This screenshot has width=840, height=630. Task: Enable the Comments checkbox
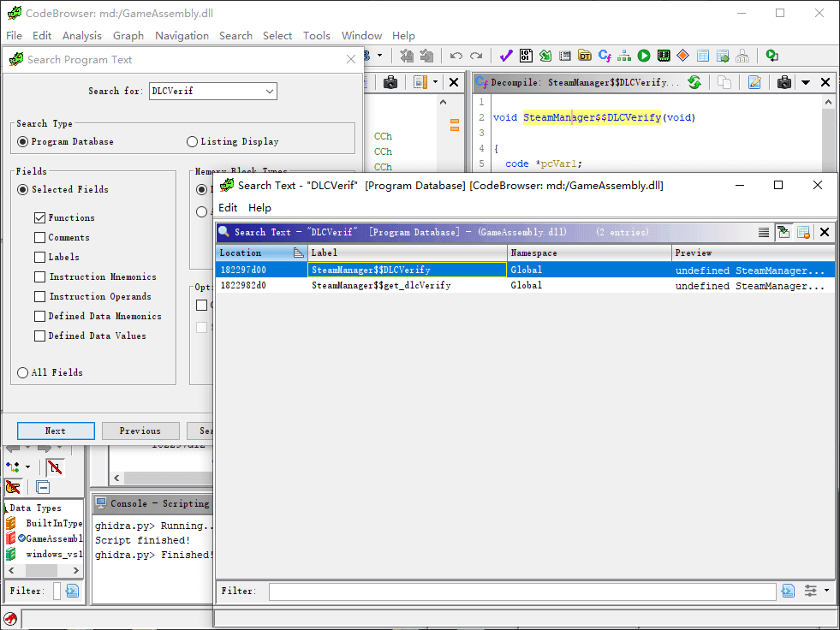[39, 237]
